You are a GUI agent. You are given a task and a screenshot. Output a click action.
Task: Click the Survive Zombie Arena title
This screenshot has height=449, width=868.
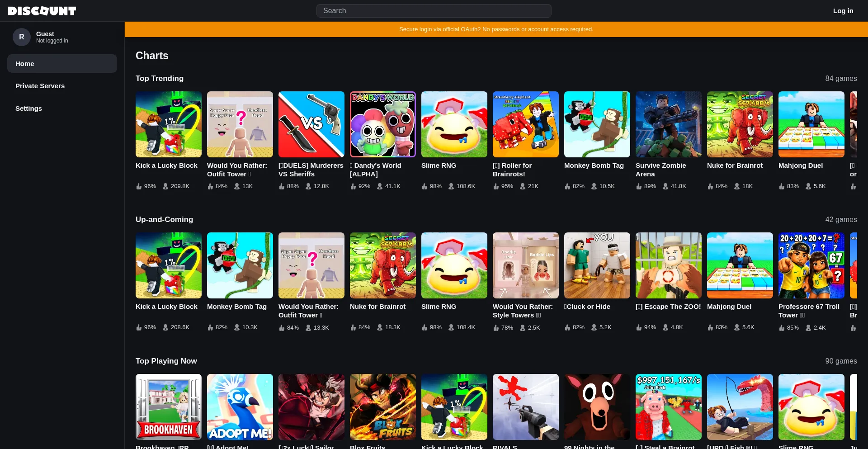click(661, 170)
